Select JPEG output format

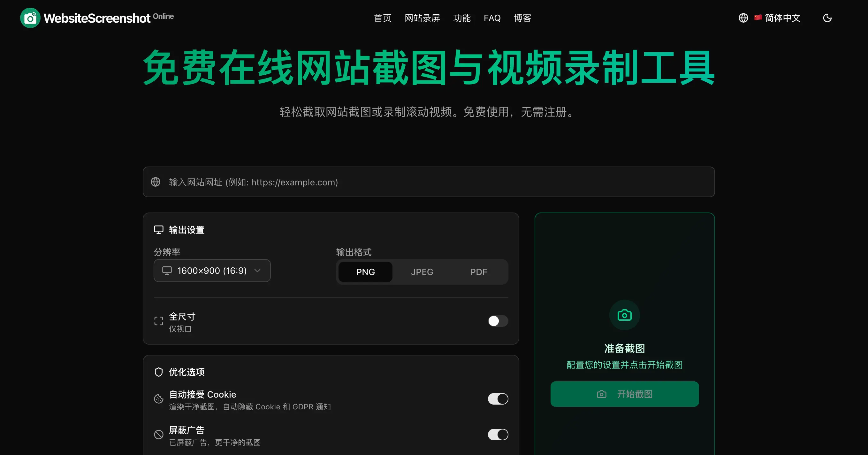[x=422, y=272]
